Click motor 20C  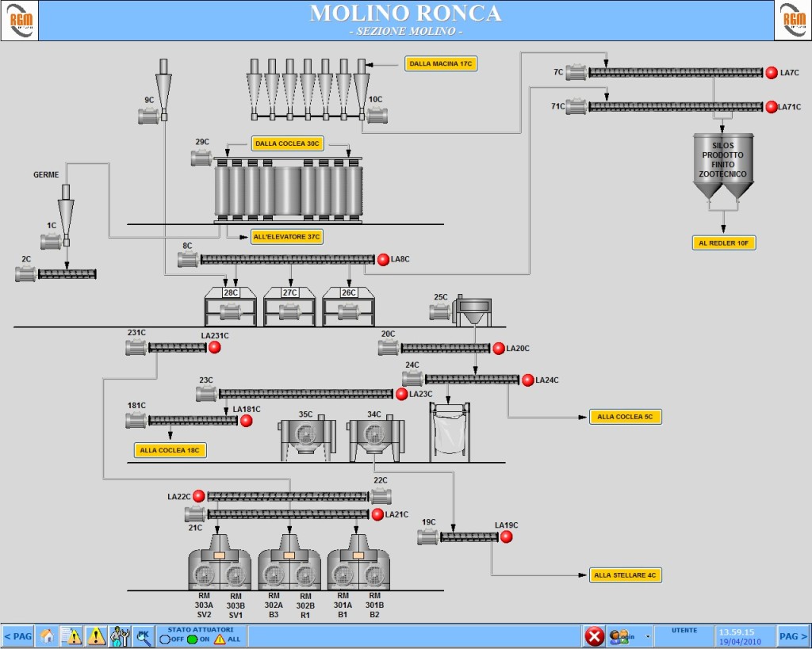tap(389, 348)
